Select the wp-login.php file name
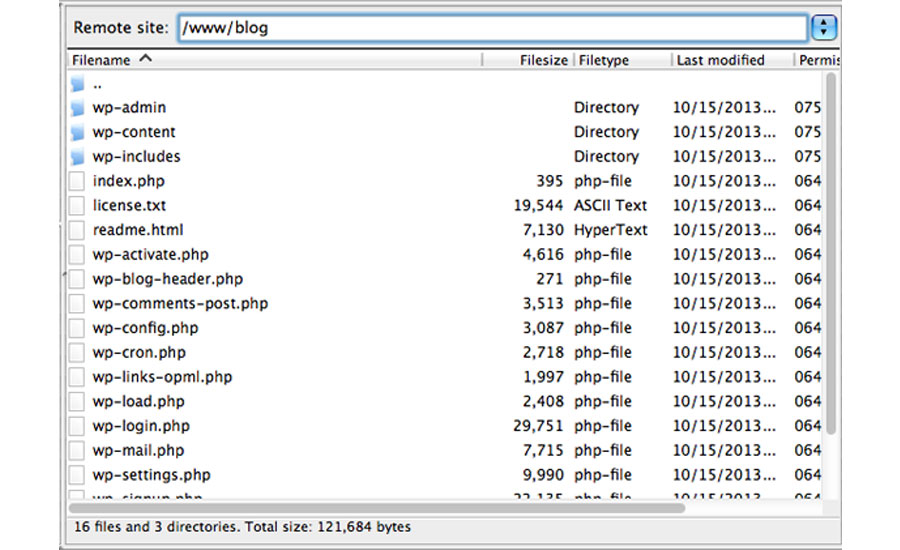Image resolution: width=900 pixels, height=550 pixels. (x=141, y=426)
